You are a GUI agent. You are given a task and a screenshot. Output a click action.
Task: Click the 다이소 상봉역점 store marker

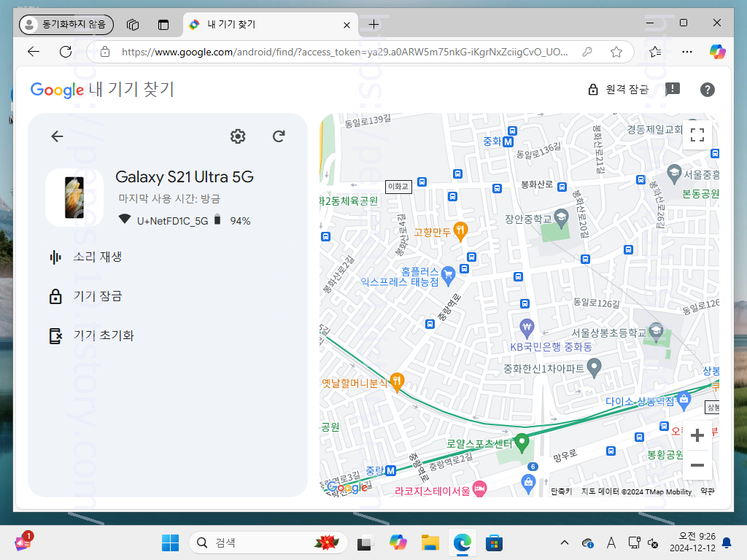coord(684,401)
